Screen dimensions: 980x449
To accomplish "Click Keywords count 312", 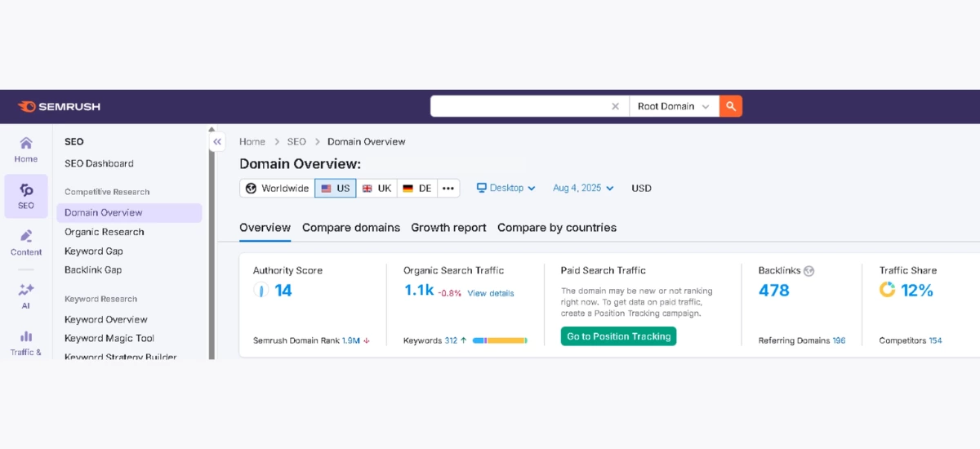I will 451,340.
